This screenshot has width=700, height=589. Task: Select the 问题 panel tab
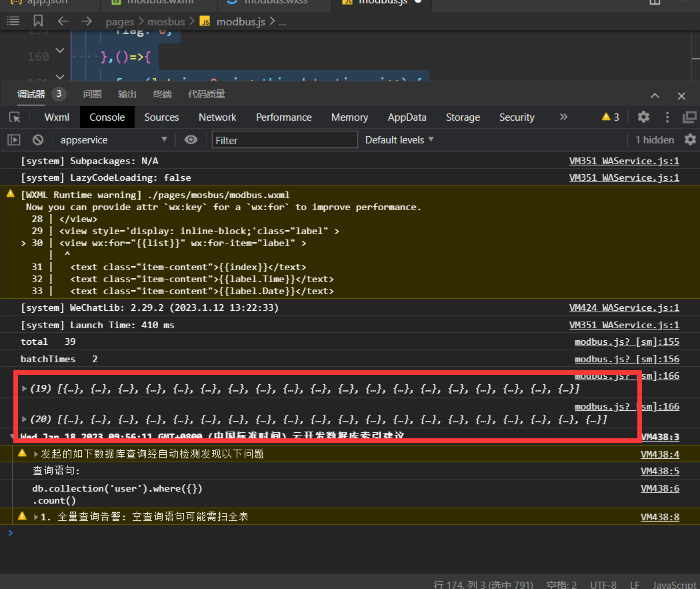(x=93, y=94)
